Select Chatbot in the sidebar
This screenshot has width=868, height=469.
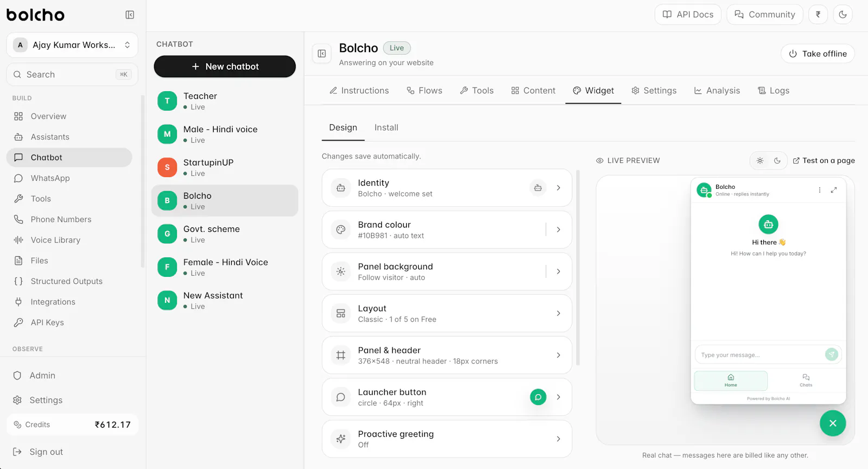point(69,157)
